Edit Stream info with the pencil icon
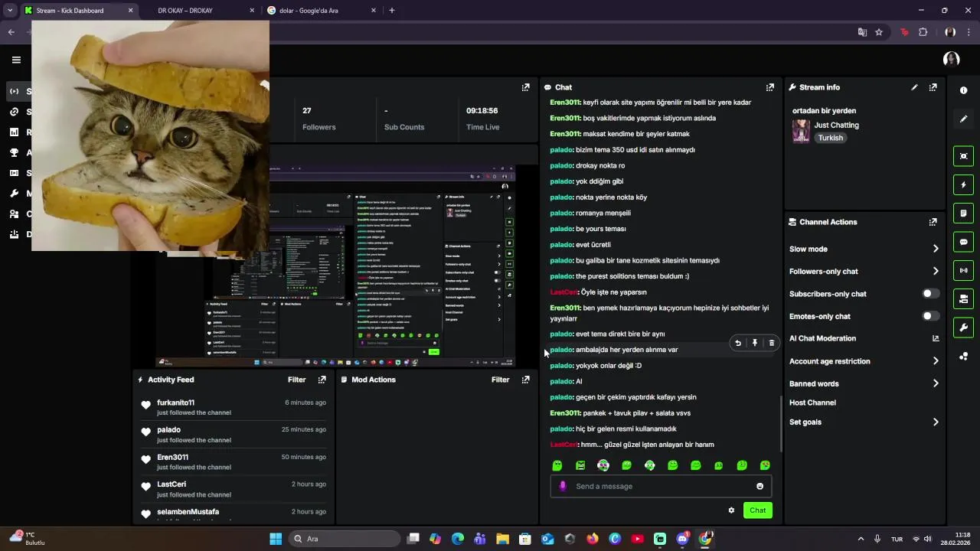The height and width of the screenshot is (551, 980). tap(914, 87)
